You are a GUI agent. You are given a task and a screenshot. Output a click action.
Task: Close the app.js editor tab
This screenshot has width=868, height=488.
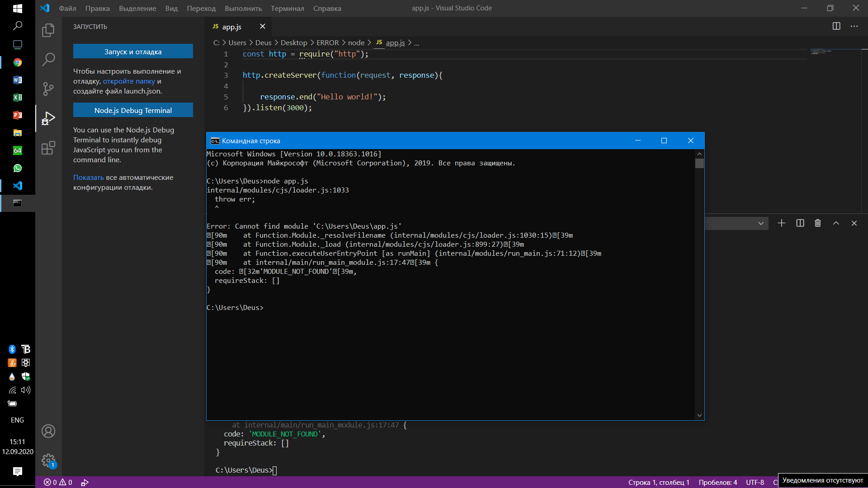click(263, 27)
